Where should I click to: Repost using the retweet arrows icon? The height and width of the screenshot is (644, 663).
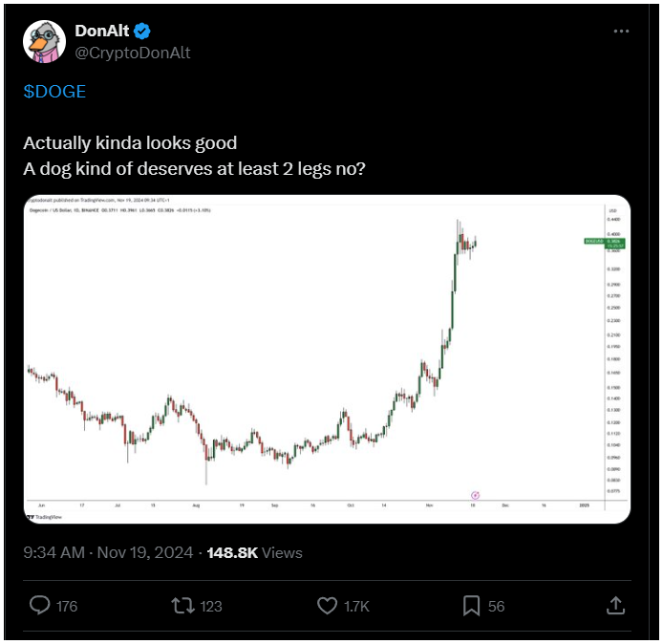pos(183,606)
